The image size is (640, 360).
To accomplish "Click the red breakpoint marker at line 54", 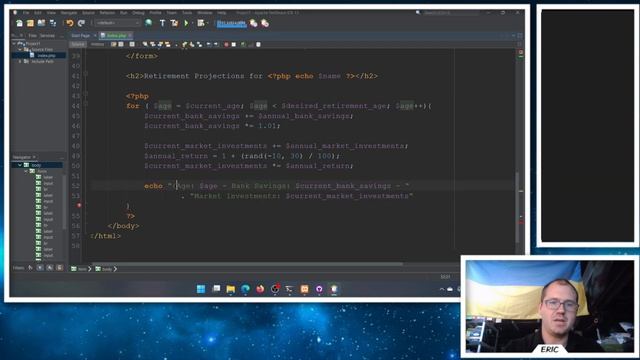I will 79,206.
